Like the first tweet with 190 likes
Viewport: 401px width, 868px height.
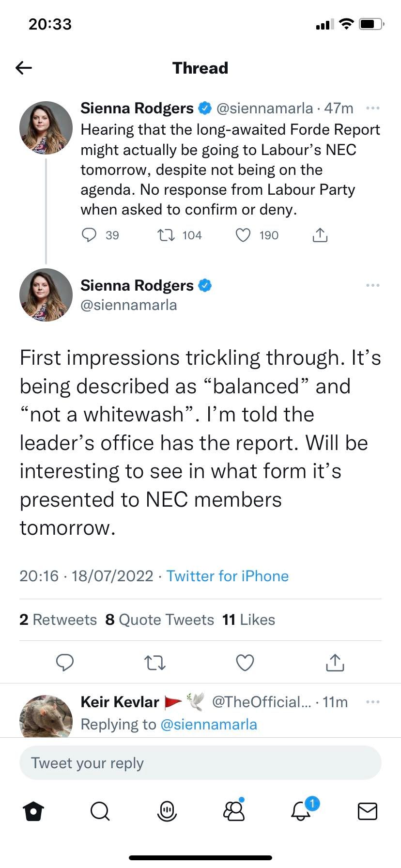click(x=243, y=235)
